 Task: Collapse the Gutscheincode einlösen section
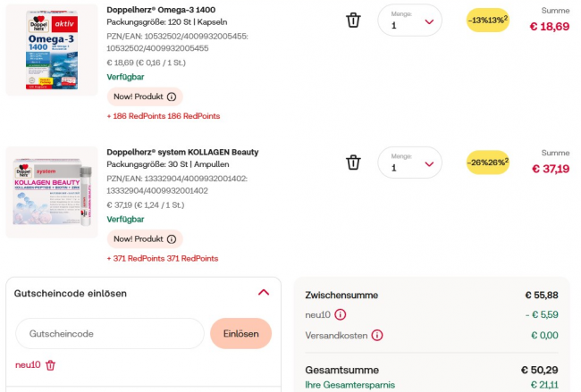click(263, 292)
